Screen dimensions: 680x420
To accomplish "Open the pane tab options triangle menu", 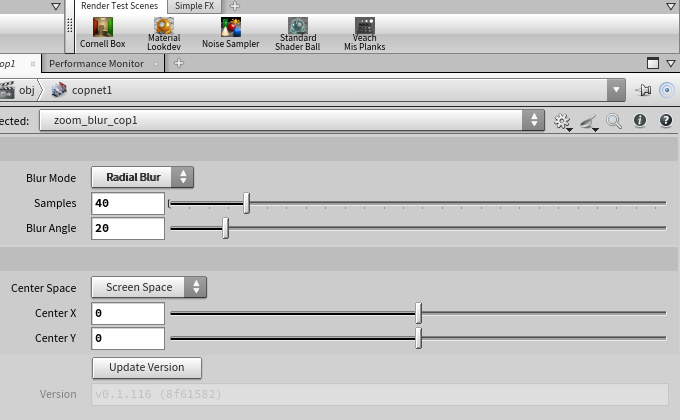I will 670,64.
